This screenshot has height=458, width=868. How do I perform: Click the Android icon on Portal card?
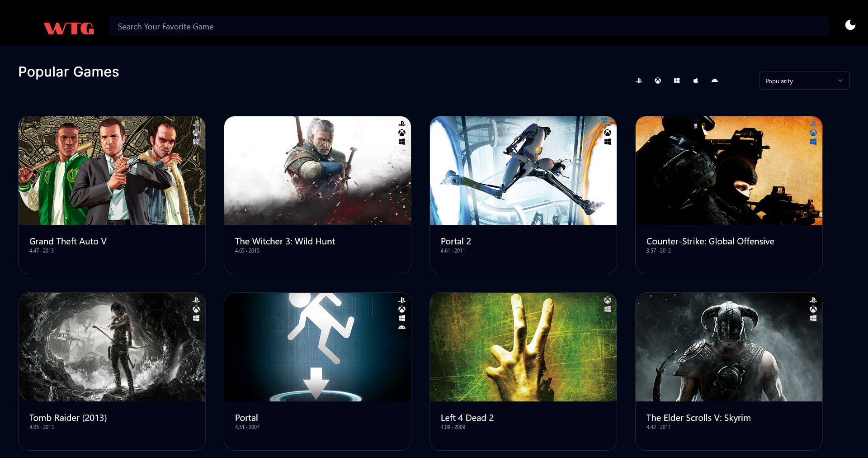tap(402, 327)
